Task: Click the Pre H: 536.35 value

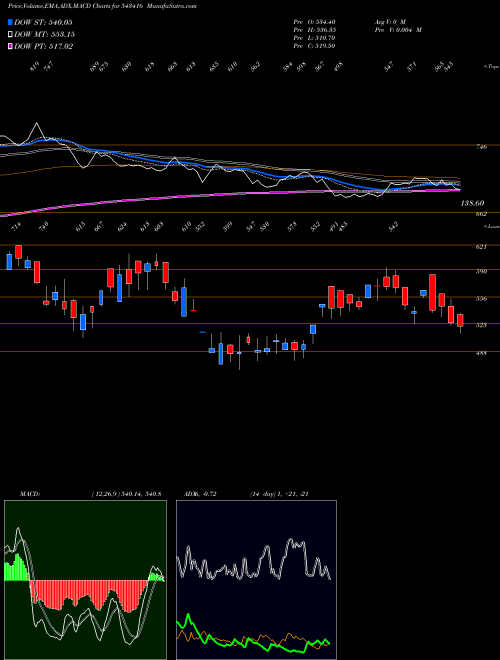Action: click(314, 30)
